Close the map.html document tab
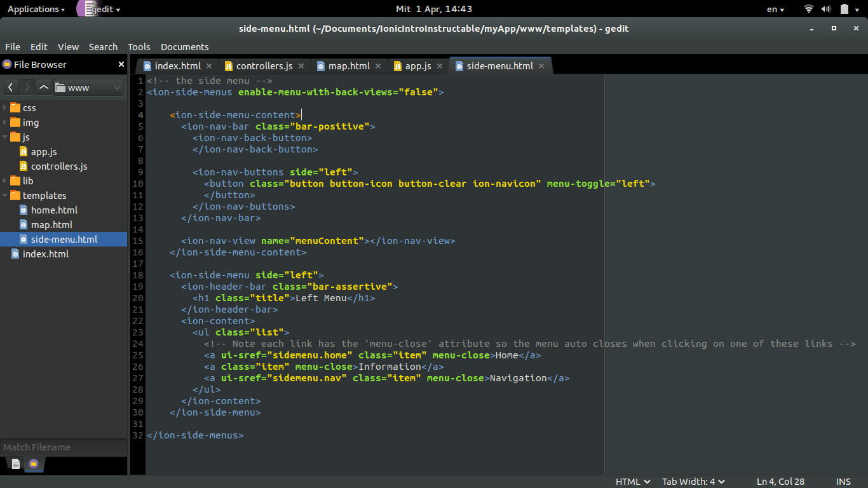868x488 pixels. click(378, 66)
